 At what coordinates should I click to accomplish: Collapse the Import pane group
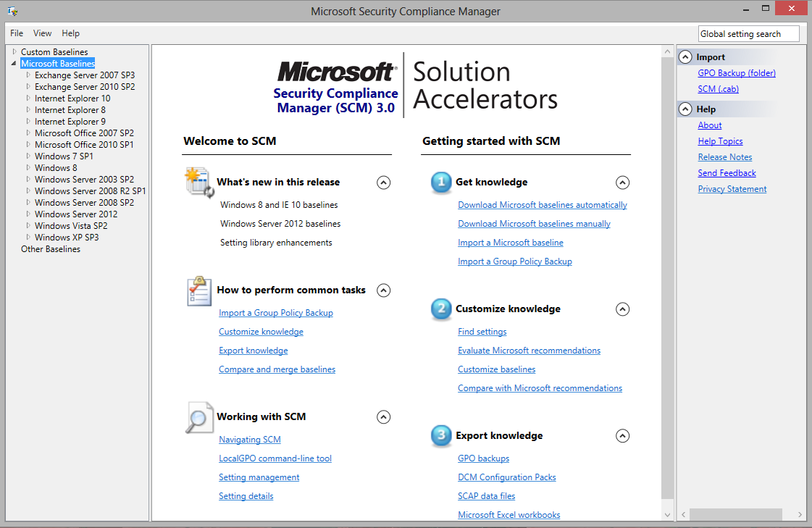(x=685, y=57)
